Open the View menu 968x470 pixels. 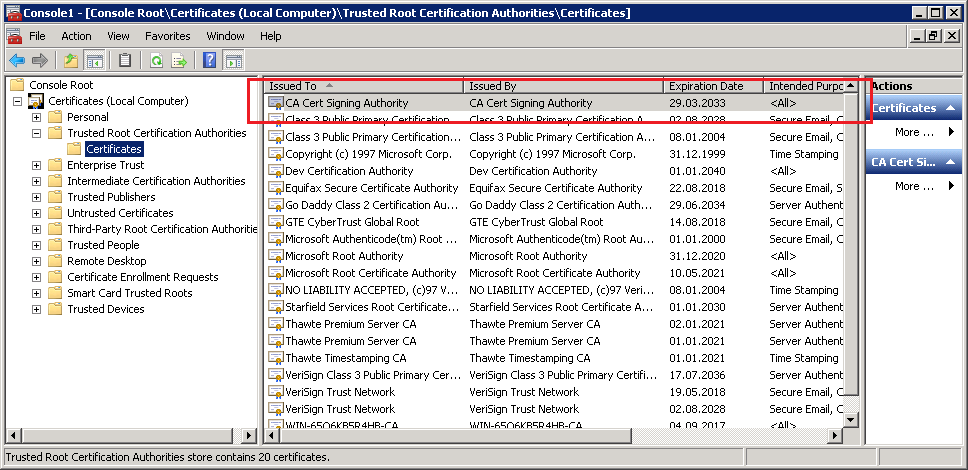[x=119, y=36]
